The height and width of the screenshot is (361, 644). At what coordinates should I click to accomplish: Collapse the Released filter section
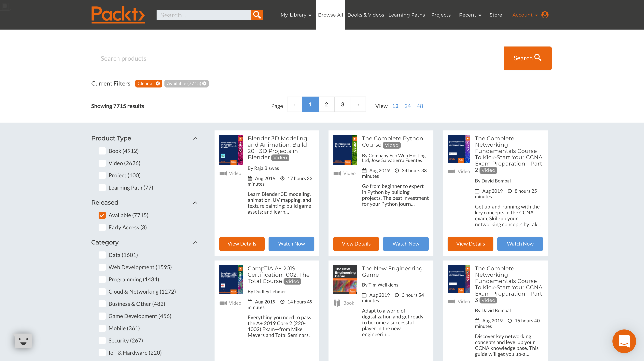coord(195,203)
